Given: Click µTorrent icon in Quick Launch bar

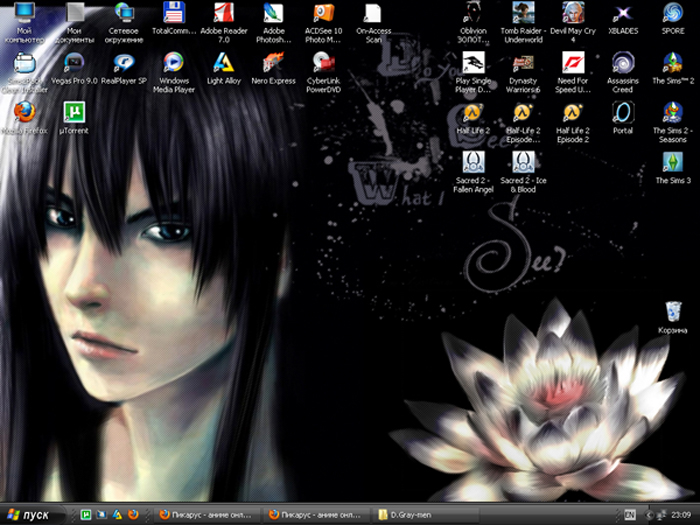Looking at the screenshot, I should coord(86,515).
